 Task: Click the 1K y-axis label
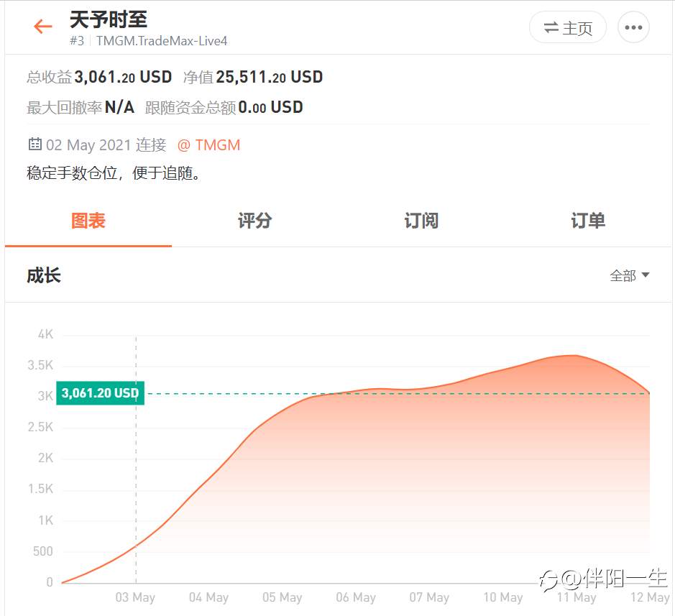click(45, 520)
